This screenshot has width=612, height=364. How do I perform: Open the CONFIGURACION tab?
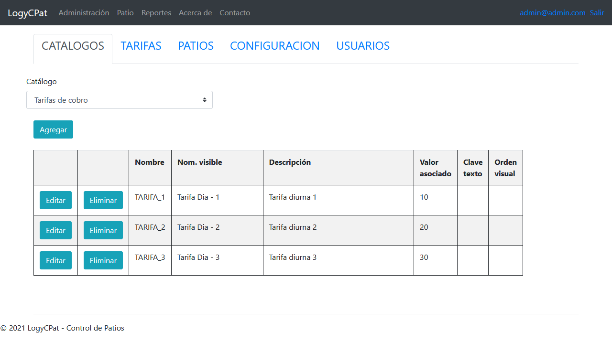click(275, 46)
